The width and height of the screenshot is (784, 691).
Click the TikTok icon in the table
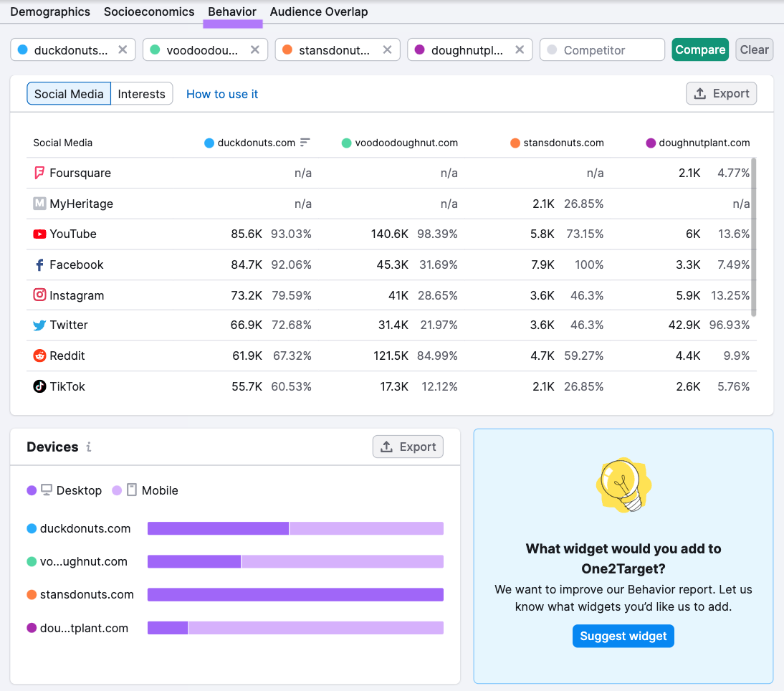pos(39,387)
